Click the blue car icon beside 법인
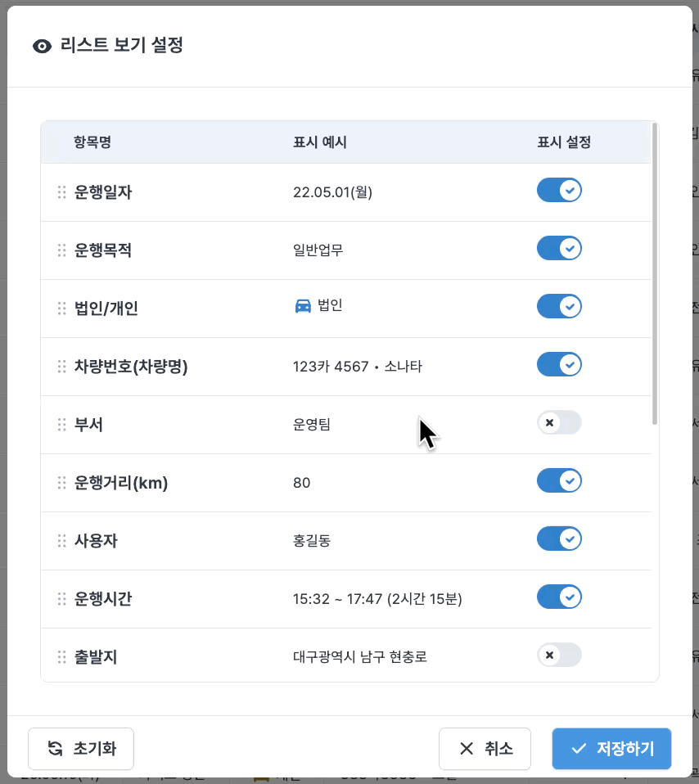699x784 pixels. [303, 306]
